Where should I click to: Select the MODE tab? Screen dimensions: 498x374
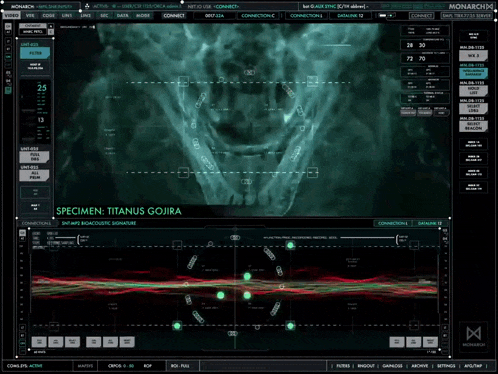tap(143, 15)
